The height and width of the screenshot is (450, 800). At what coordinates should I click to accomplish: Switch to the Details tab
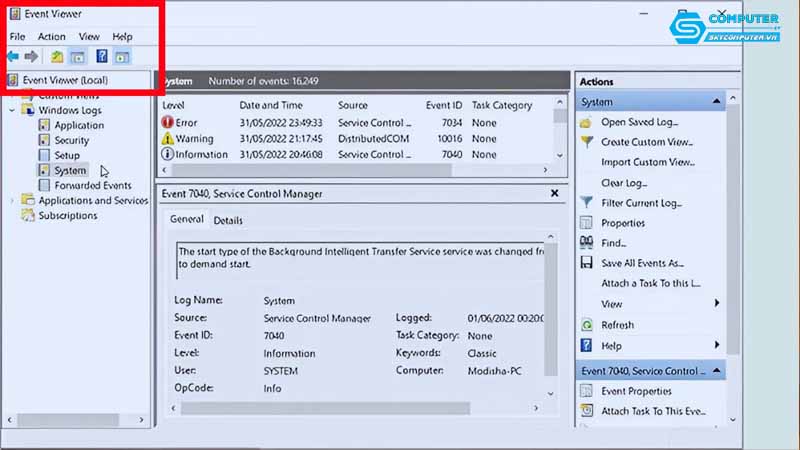pos(227,220)
